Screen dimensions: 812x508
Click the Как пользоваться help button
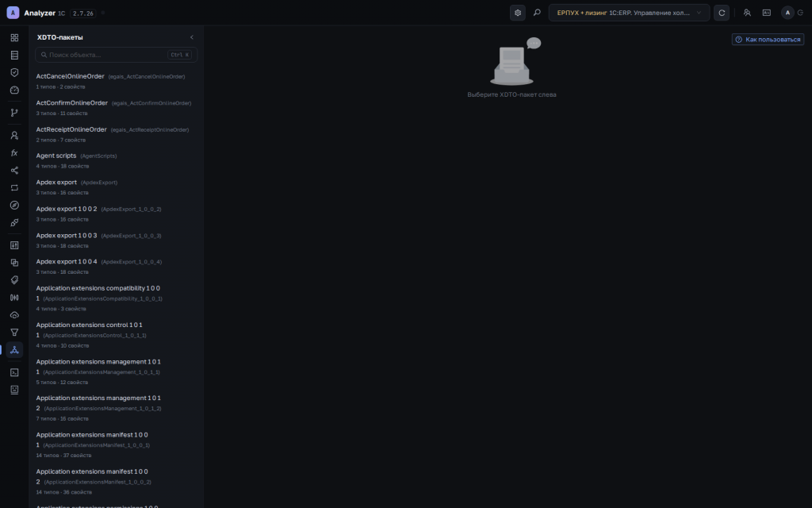(768, 40)
